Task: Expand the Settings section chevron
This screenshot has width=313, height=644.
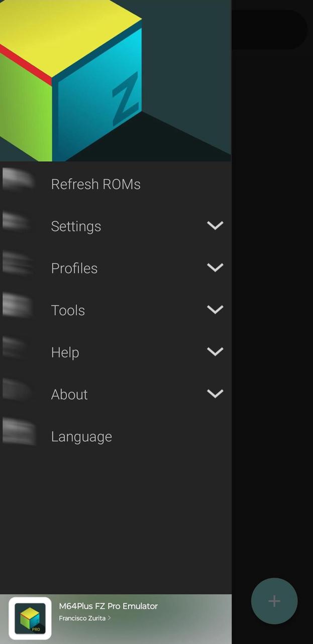Action: click(x=215, y=225)
